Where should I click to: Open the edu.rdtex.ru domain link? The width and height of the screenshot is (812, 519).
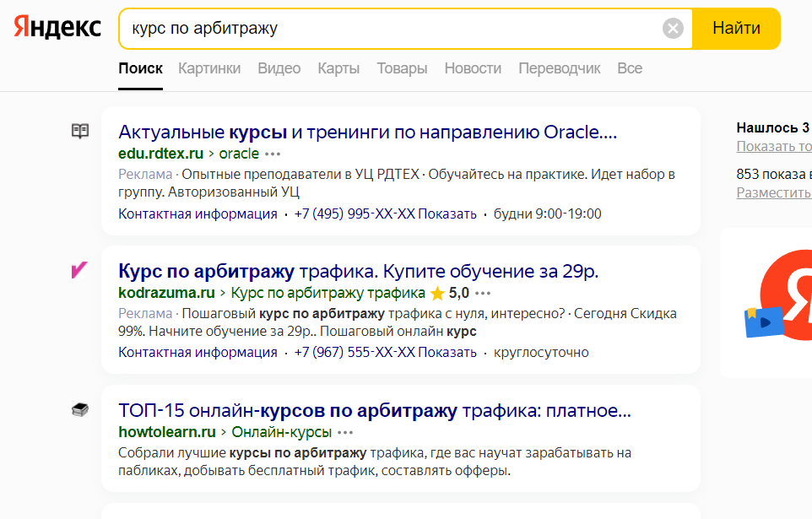click(x=160, y=154)
